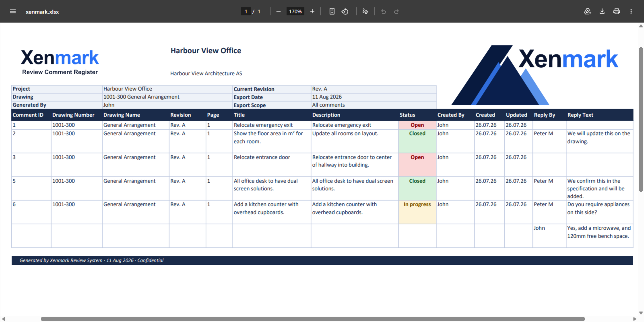Rotate the document counterclockwise

pyautogui.click(x=345, y=11)
